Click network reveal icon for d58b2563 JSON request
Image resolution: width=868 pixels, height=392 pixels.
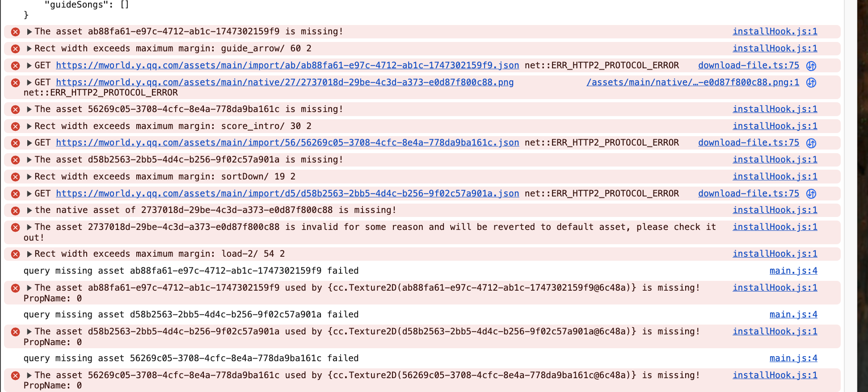(x=811, y=194)
